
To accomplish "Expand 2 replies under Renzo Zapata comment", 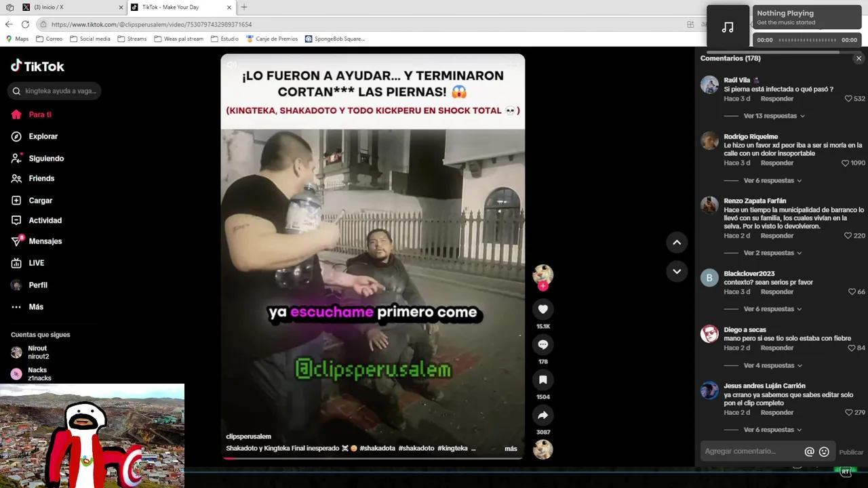I will click(x=772, y=253).
